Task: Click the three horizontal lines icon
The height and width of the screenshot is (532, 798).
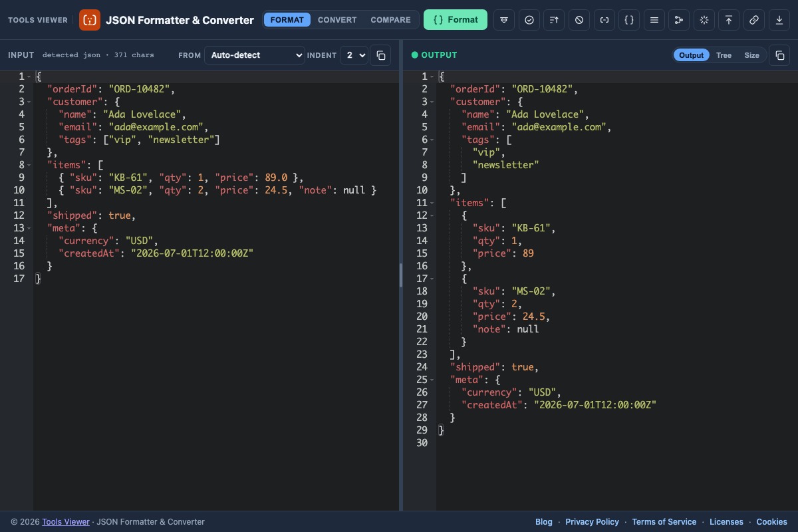Action: [654, 20]
